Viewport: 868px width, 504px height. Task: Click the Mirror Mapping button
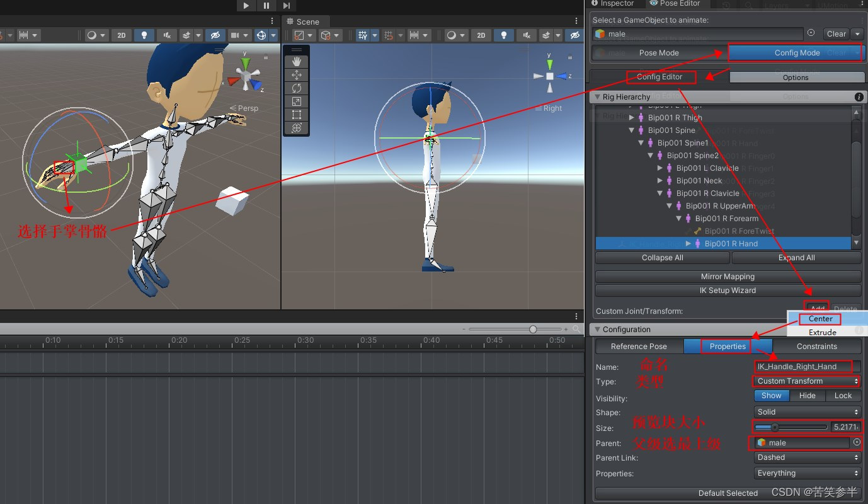pyautogui.click(x=728, y=276)
